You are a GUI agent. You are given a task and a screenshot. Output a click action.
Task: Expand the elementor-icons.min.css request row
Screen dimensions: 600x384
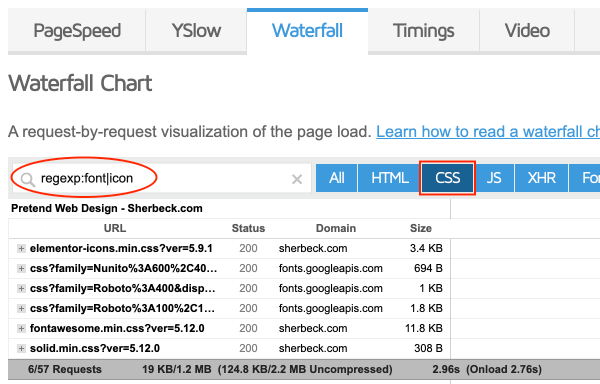21,249
